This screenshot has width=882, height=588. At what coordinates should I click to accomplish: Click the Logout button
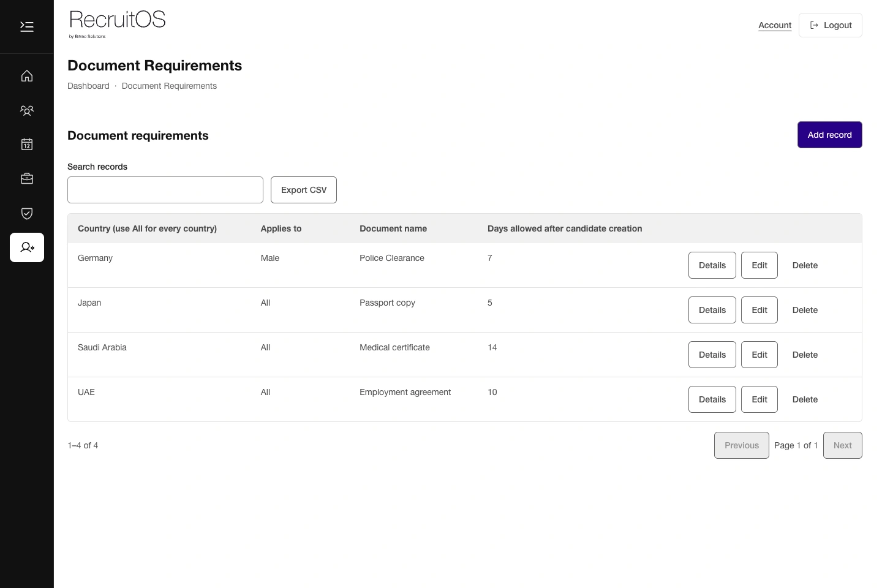(x=831, y=25)
